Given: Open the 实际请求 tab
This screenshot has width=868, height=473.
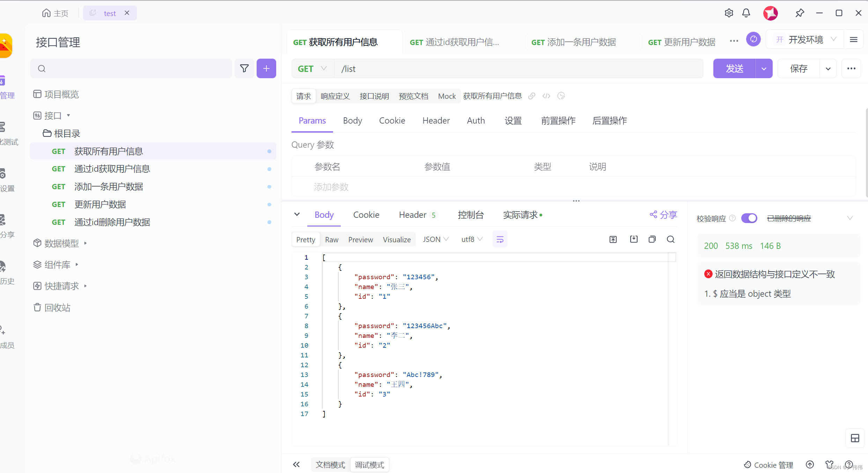Looking at the screenshot, I should [522, 215].
